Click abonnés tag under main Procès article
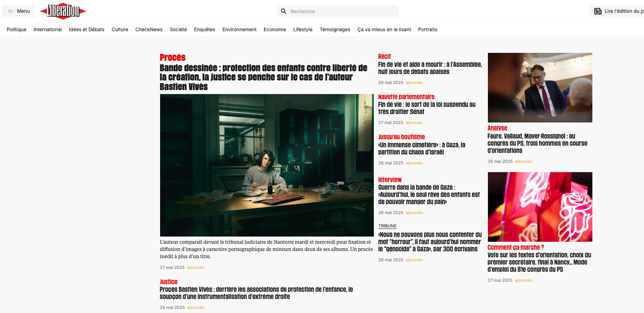 click(x=195, y=267)
